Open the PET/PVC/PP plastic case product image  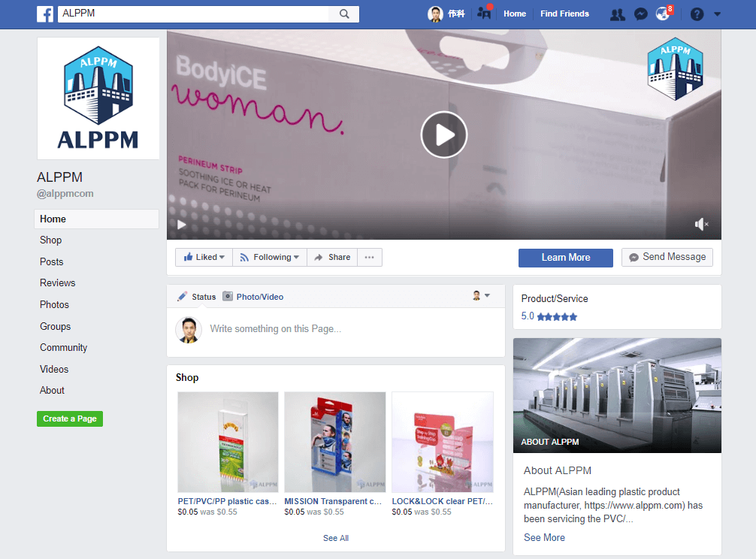pyautogui.click(x=228, y=442)
